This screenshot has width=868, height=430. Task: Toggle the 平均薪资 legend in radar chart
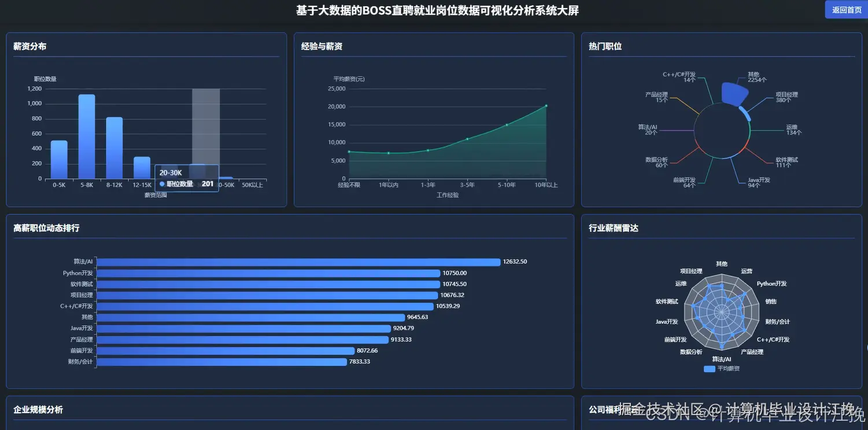click(x=721, y=368)
